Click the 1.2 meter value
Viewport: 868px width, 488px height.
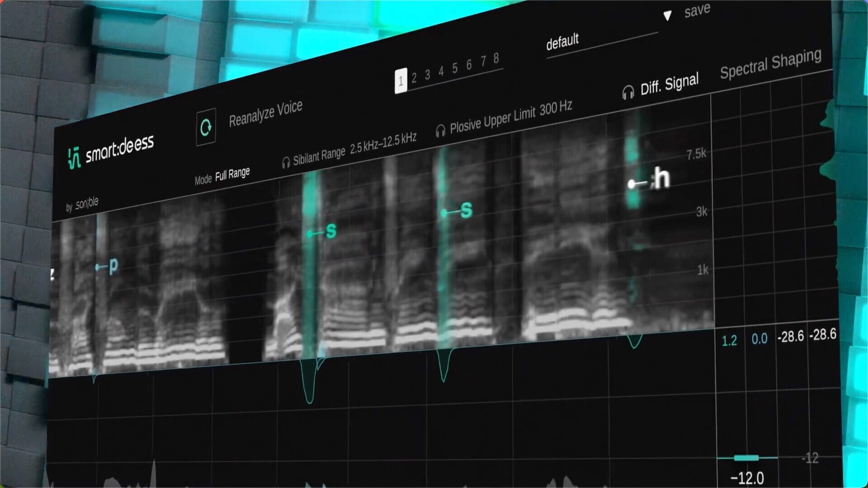pos(729,341)
